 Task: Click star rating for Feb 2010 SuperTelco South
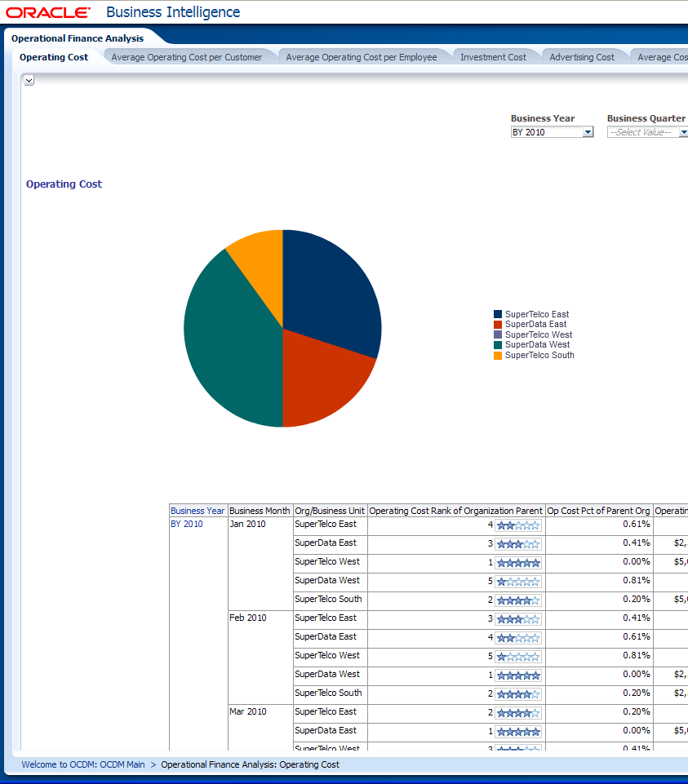(518, 695)
